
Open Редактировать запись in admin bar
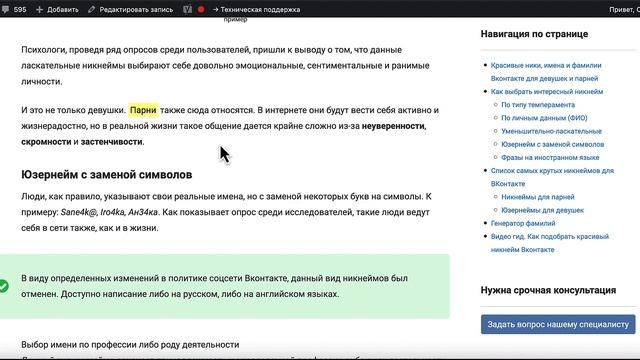(x=131, y=9)
